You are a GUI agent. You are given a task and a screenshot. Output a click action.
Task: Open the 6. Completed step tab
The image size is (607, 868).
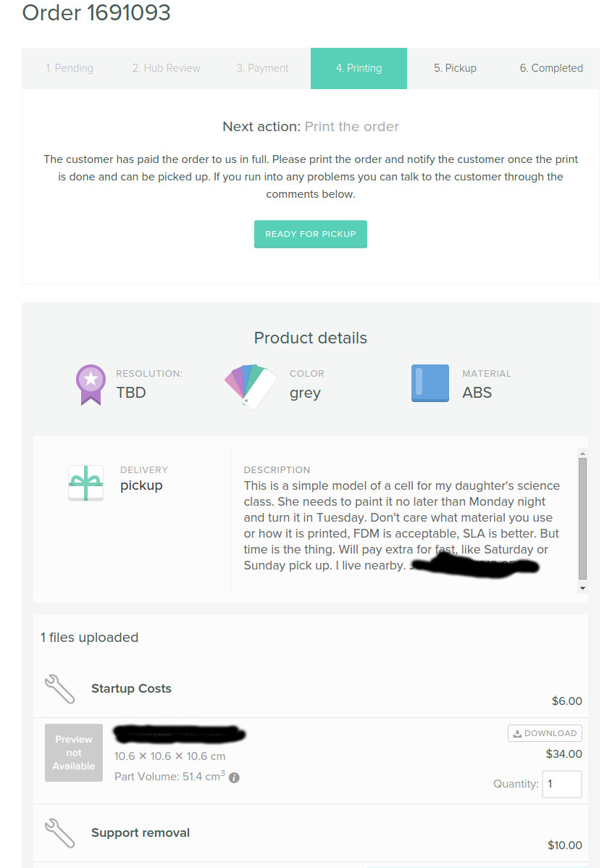(551, 68)
